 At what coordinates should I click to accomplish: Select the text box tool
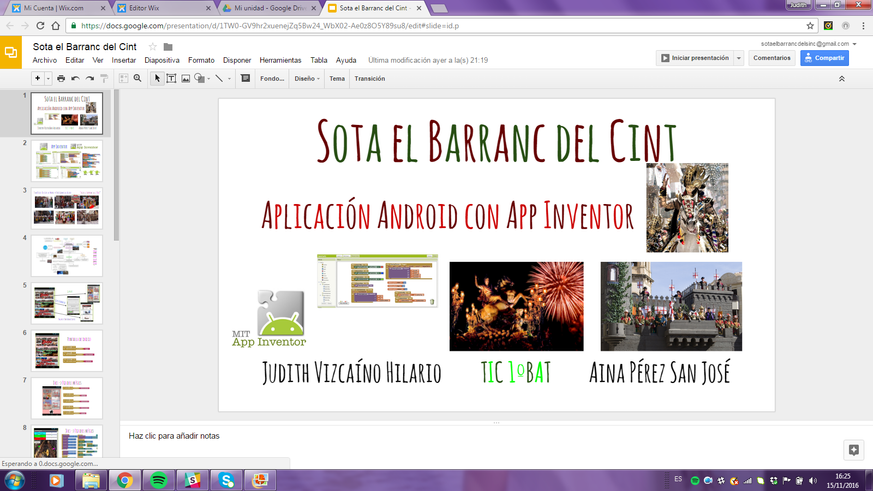pos(171,78)
